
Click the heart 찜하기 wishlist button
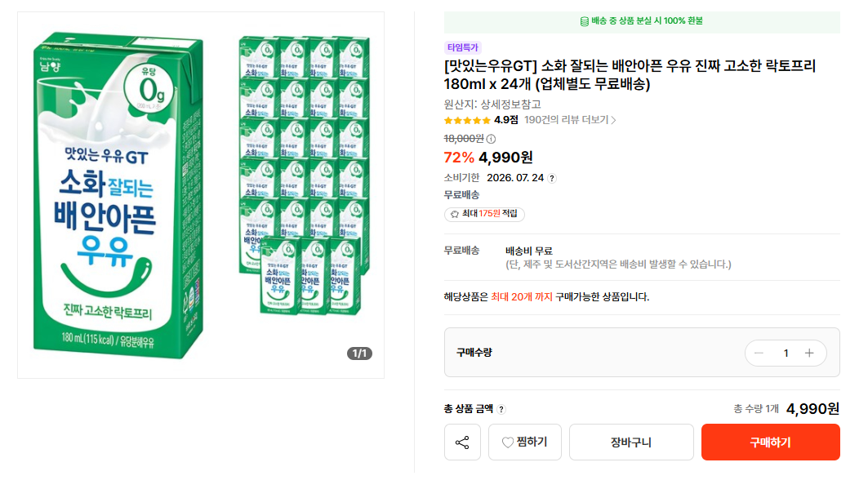pos(525,442)
